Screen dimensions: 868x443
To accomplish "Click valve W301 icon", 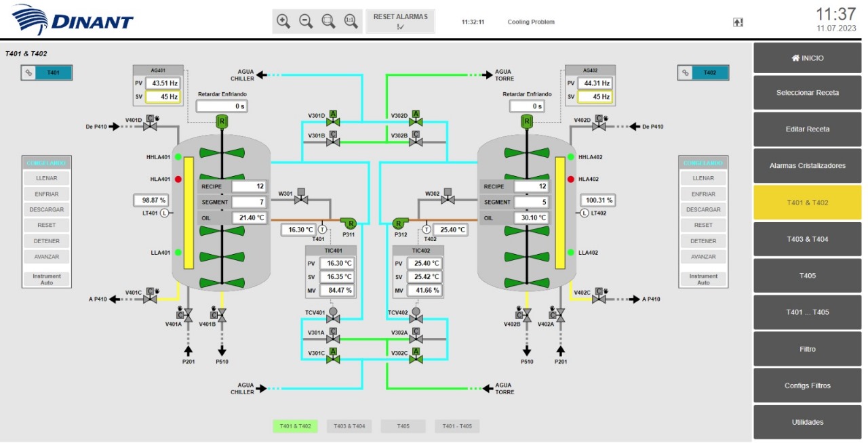I will (x=301, y=196).
